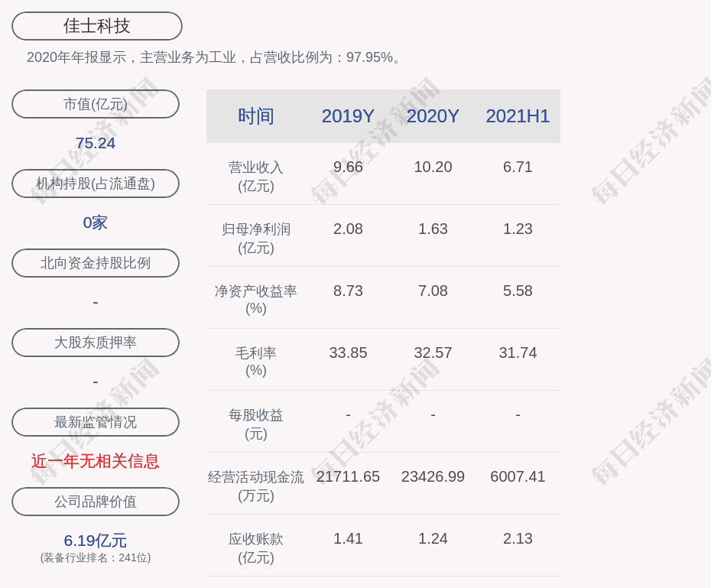Click the 装备行业排名：241位 note
711x588 pixels.
click(96, 557)
